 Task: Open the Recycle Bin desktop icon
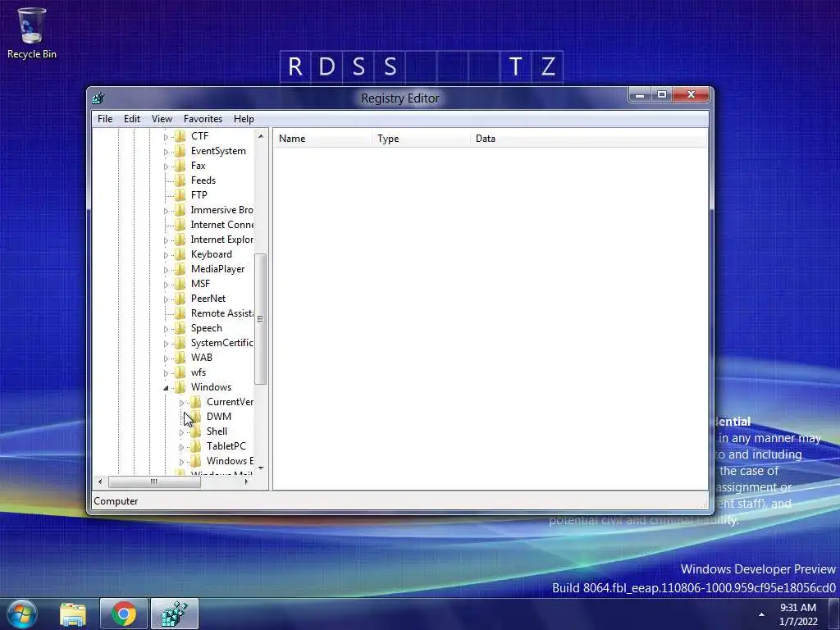point(32,33)
